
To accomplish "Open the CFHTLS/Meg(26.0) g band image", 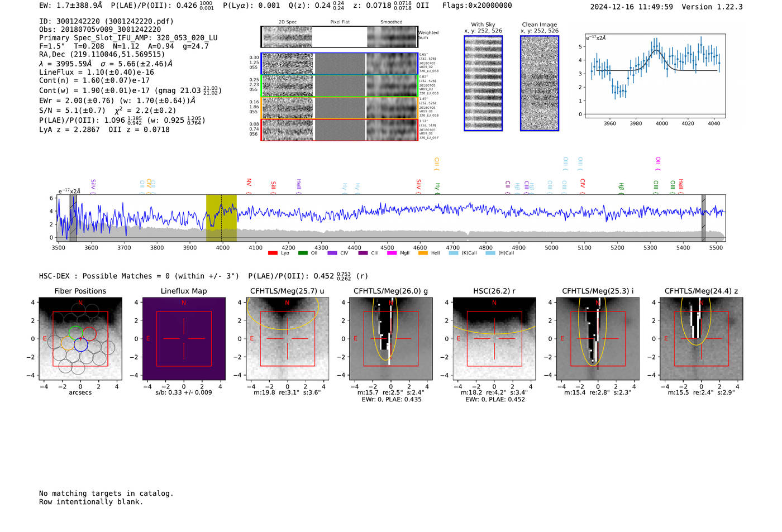I will coord(390,338).
